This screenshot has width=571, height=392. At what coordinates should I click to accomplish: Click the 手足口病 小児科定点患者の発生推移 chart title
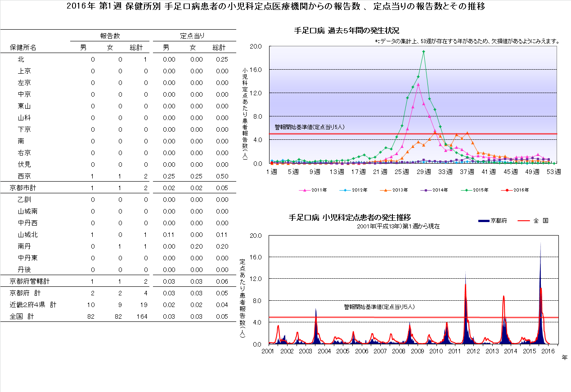(x=349, y=218)
